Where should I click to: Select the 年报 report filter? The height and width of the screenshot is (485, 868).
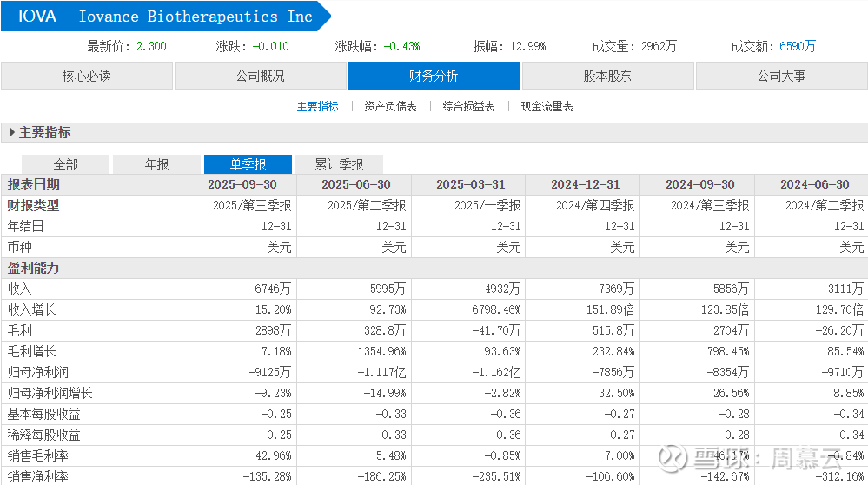tap(156, 164)
